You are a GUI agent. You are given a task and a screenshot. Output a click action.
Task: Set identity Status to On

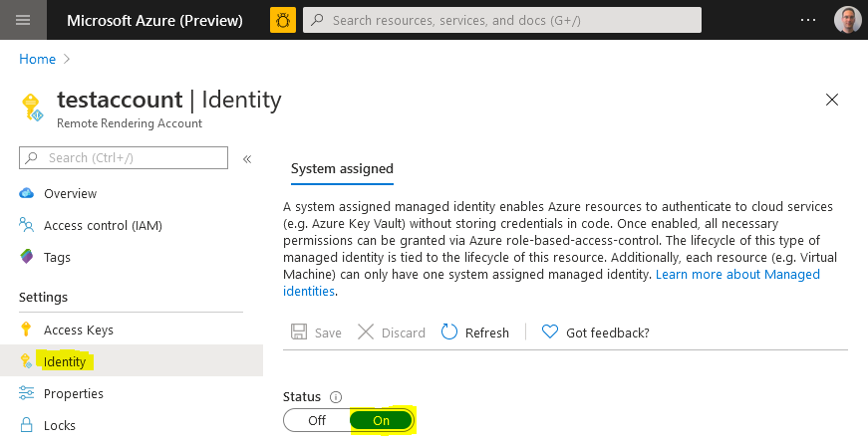[382, 420]
